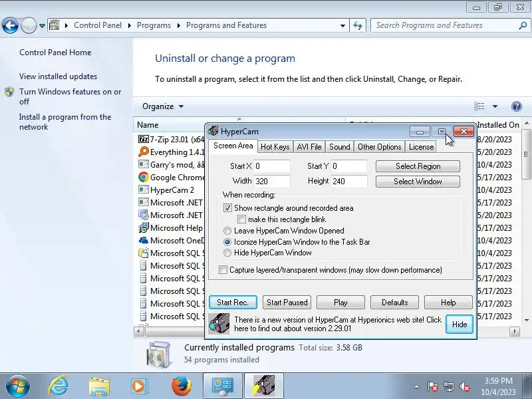Image resolution: width=532 pixels, height=399 pixels.
Task: Click the Start Paused button
Action: pyautogui.click(x=287, y=303)
